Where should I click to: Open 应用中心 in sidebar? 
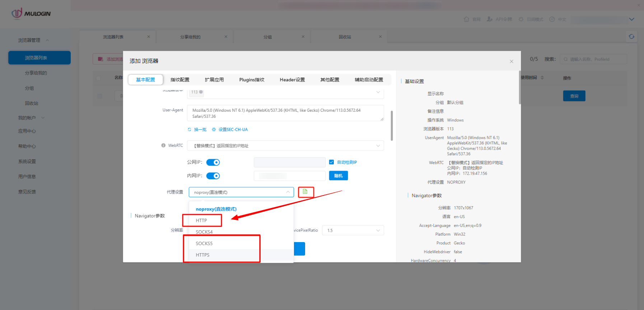coord(27,131)
